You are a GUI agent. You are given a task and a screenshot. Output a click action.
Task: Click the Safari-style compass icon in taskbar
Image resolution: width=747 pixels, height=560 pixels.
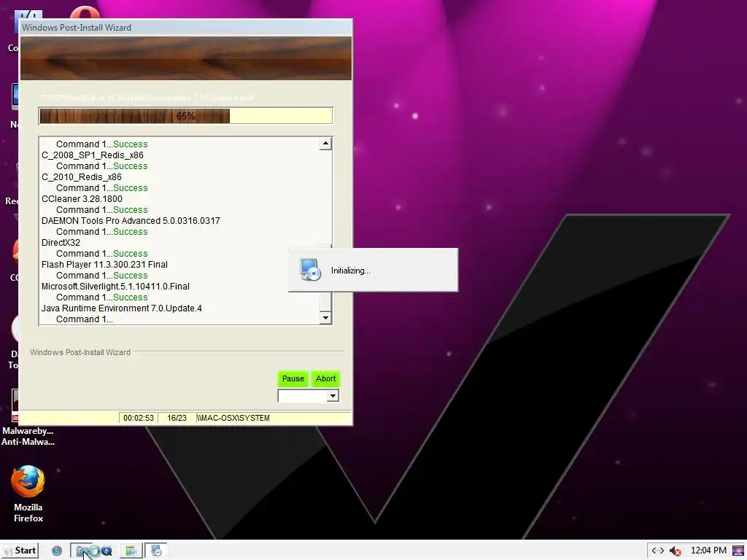[57, 551]
